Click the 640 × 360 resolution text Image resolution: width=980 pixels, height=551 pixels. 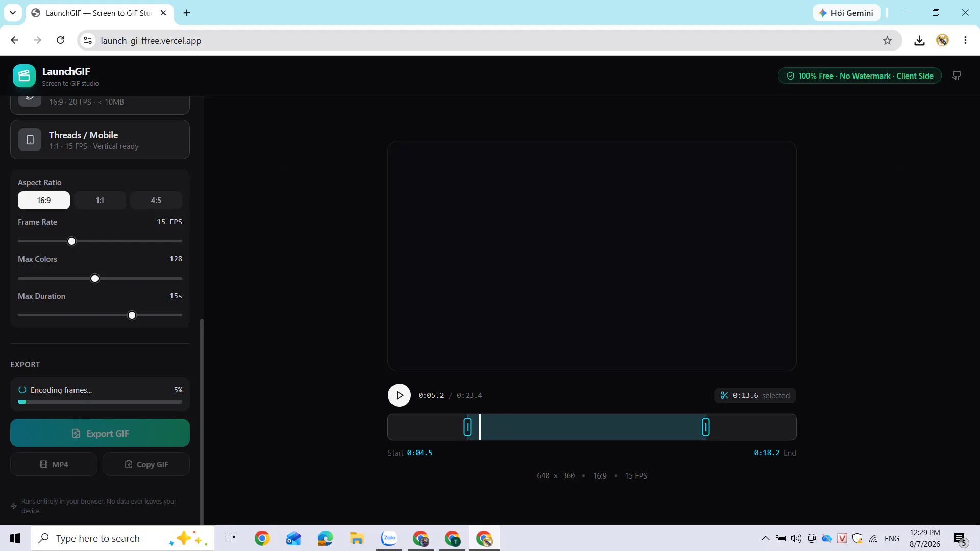(x=556, y=475)
